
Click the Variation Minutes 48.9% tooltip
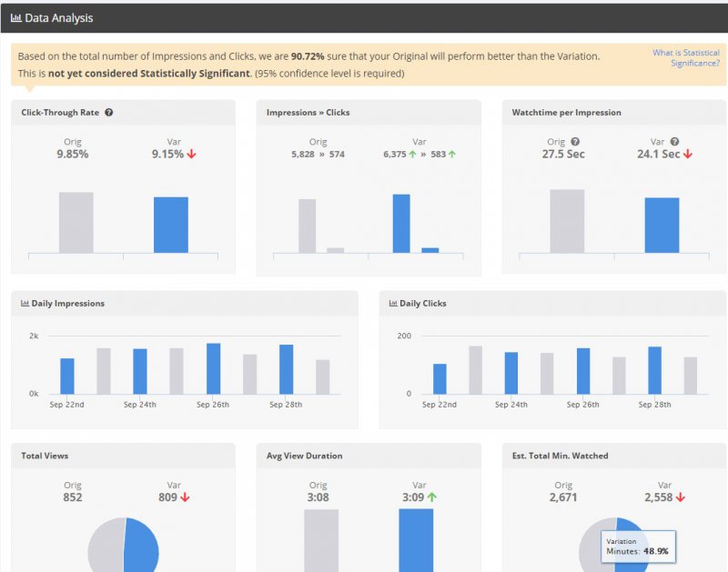click(637, 546)
